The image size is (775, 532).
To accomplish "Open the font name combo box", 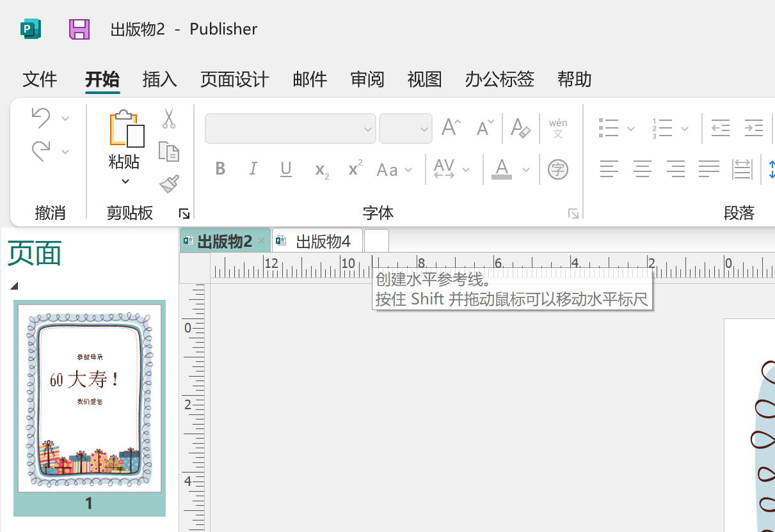I will tap(290, 129).
